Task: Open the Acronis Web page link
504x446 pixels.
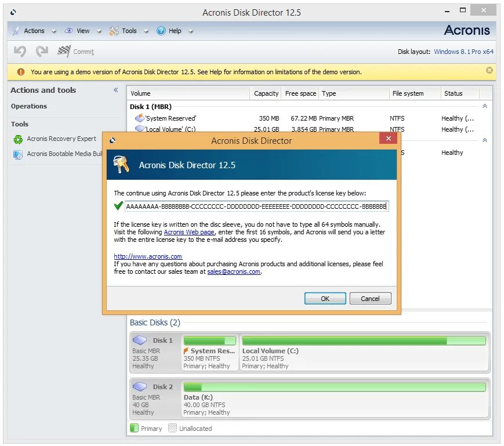Action: coord(189,232)
